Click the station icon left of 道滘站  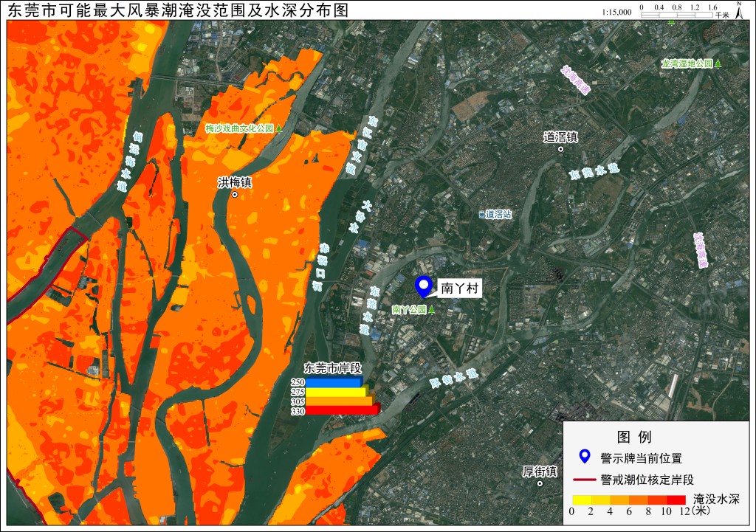tap(481, 215)
